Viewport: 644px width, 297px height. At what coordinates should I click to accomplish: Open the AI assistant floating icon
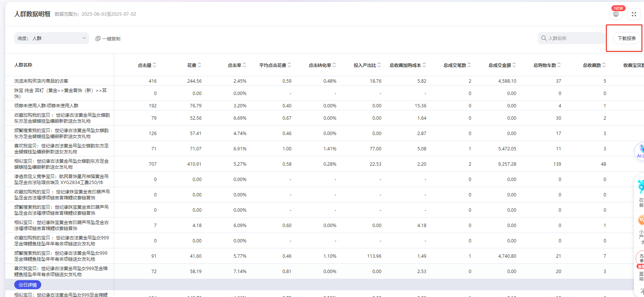click(x=640, y=151)
